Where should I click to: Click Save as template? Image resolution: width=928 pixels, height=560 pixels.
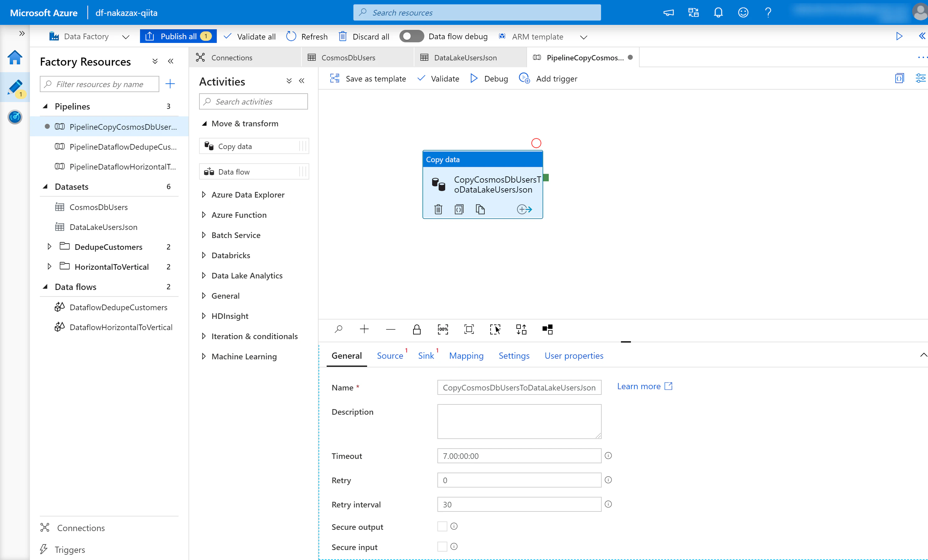pos(368,78)
